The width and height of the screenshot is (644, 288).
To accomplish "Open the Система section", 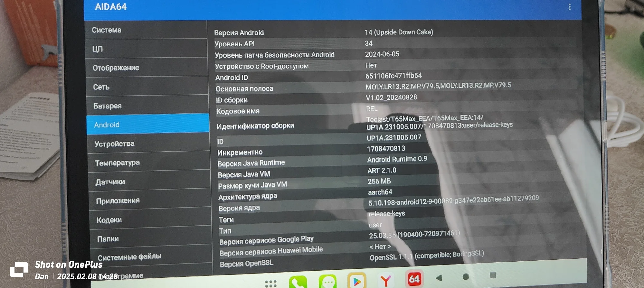I will [146, 30].
